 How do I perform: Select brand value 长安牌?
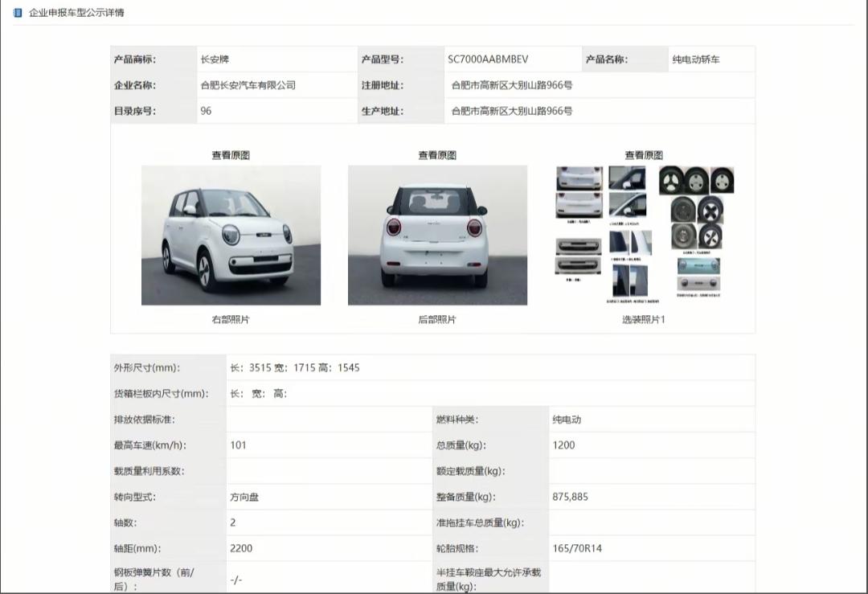click(215, 59)
